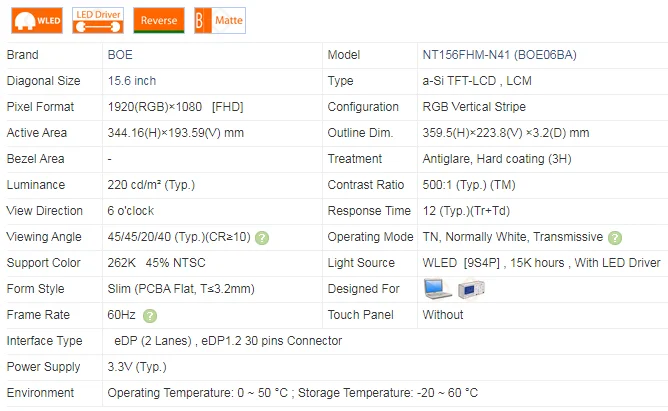This screenshot has height=411, width=668.
Task: Click the Pixel Format label
Action: (x=40, y=107)
